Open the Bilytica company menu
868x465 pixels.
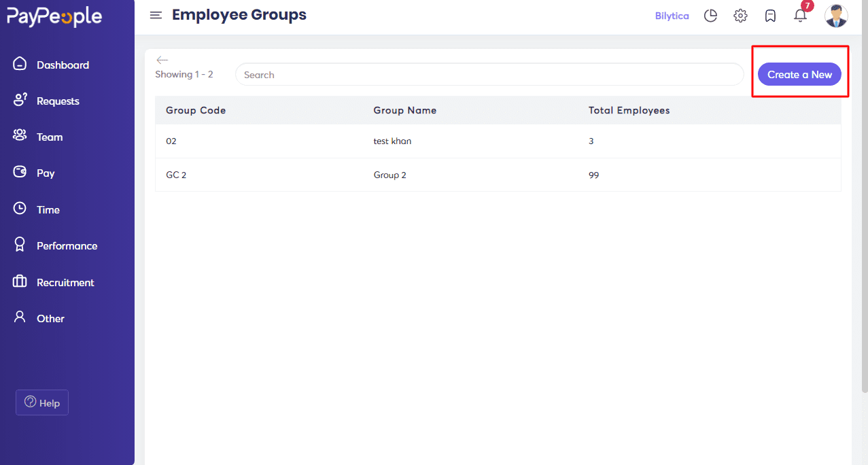672,15
